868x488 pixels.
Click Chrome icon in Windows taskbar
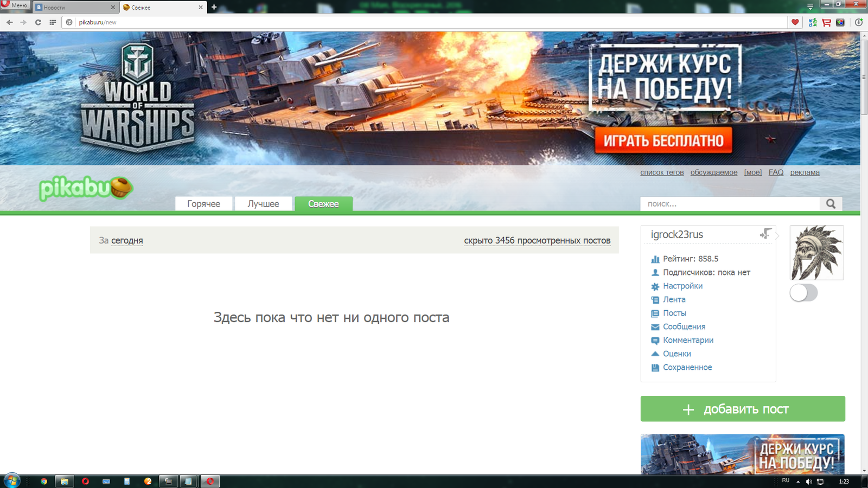click(x=44, y=481)
